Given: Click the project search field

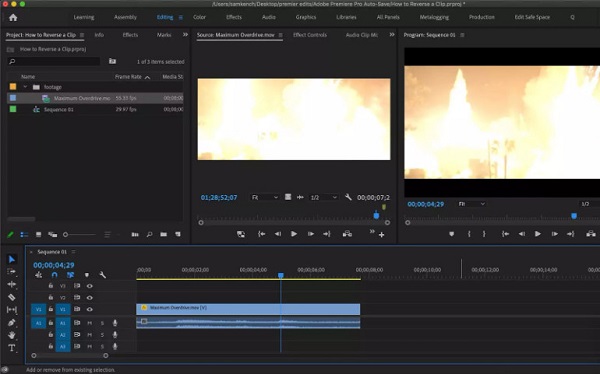Looking at the screenshot, I should (54, 61).
